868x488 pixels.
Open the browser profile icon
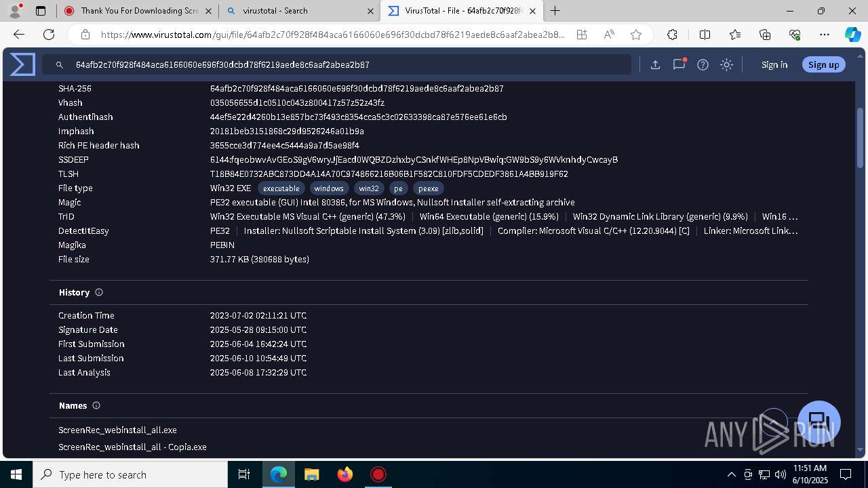(15, 10)
